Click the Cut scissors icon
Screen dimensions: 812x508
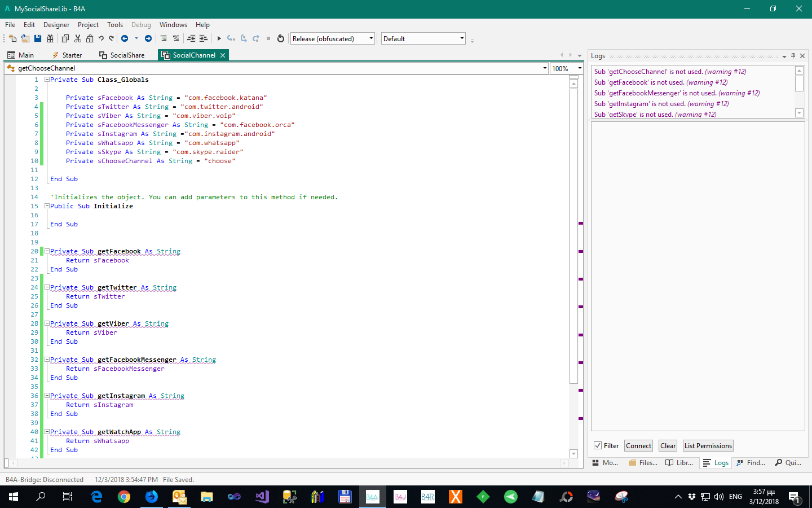pyautogui.click(x=78, y=38)
